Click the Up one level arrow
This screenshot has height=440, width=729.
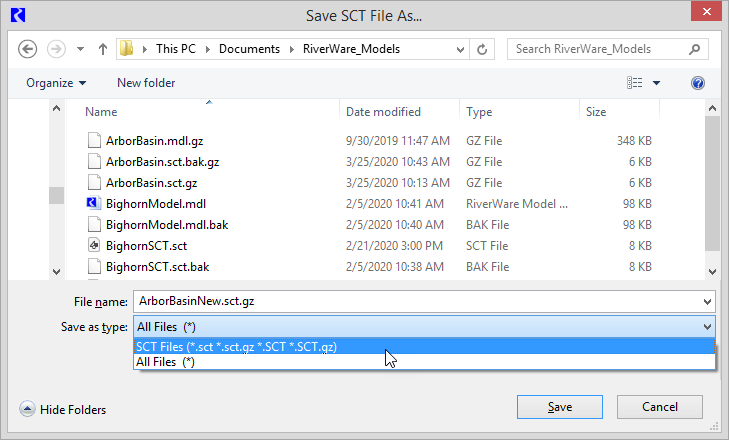tap(102, 48)
